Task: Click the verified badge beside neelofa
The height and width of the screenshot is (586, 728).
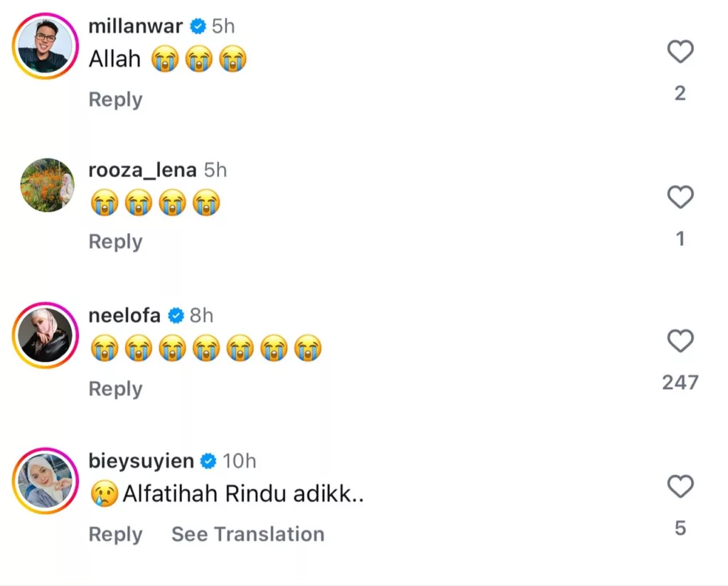Action: pyautogui.click(x=176, y=316)
